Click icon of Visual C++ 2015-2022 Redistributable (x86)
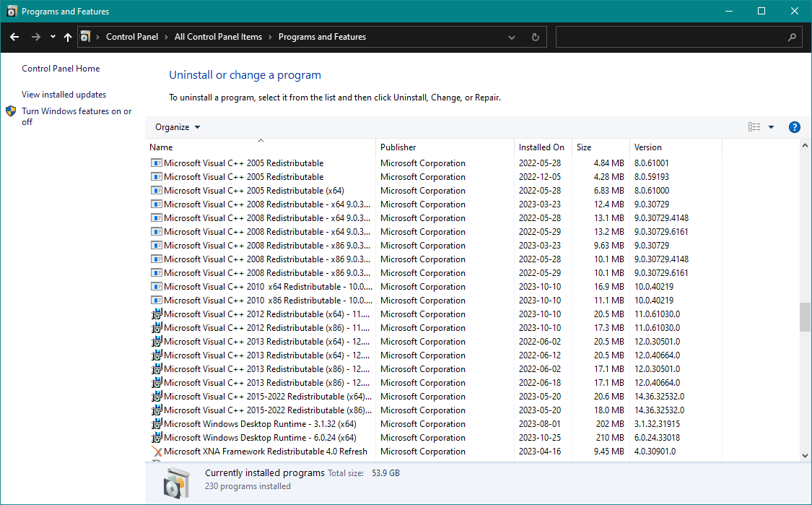The image size is (812, 505). coord(157,410)
